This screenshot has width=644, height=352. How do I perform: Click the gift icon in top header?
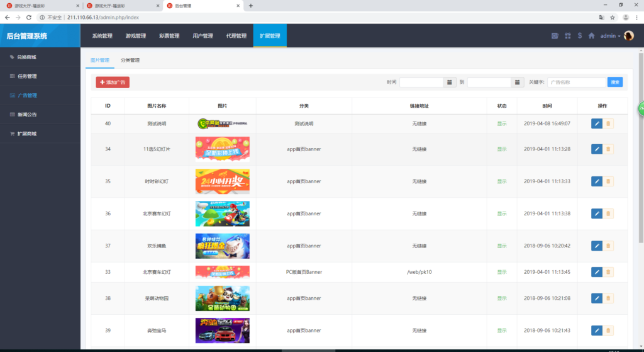567,36
